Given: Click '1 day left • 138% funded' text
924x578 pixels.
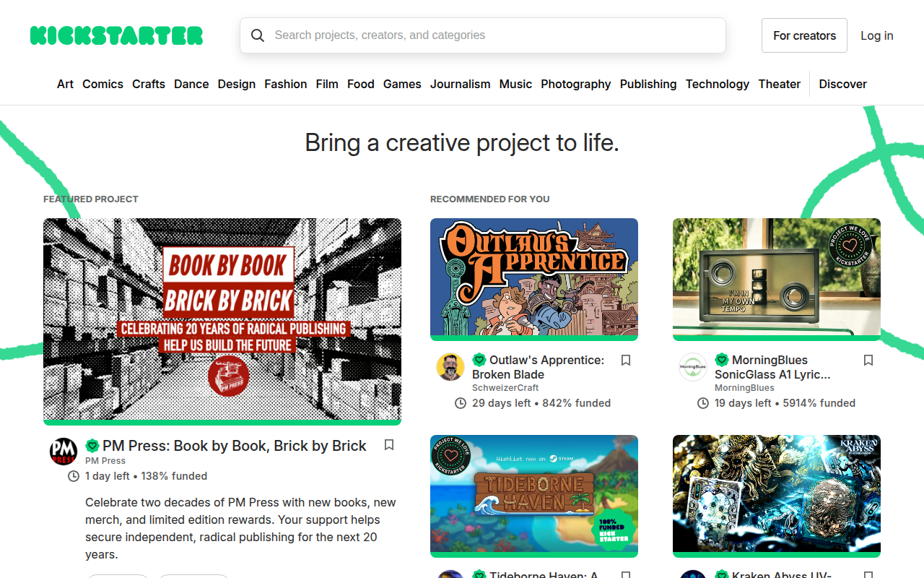Looking at the screenshot, I should point(146,476).
